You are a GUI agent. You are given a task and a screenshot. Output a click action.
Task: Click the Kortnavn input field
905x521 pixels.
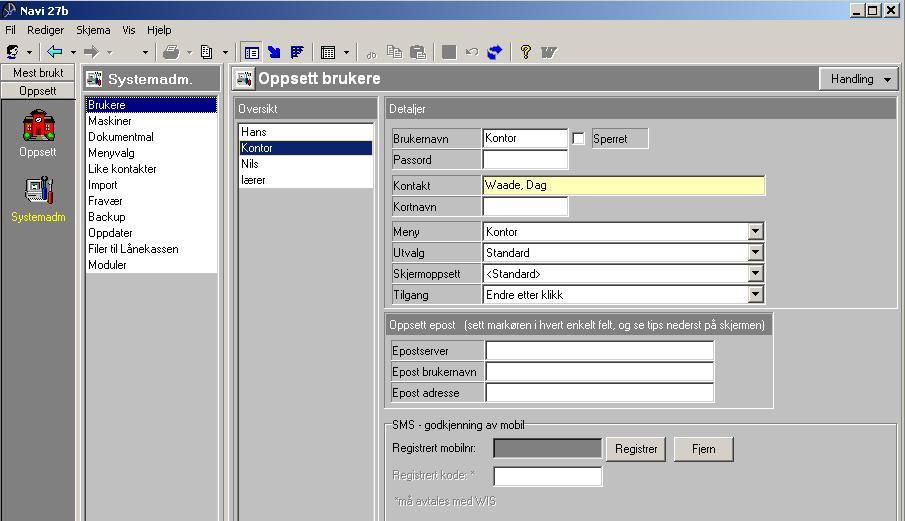click(x=525, y=207)
